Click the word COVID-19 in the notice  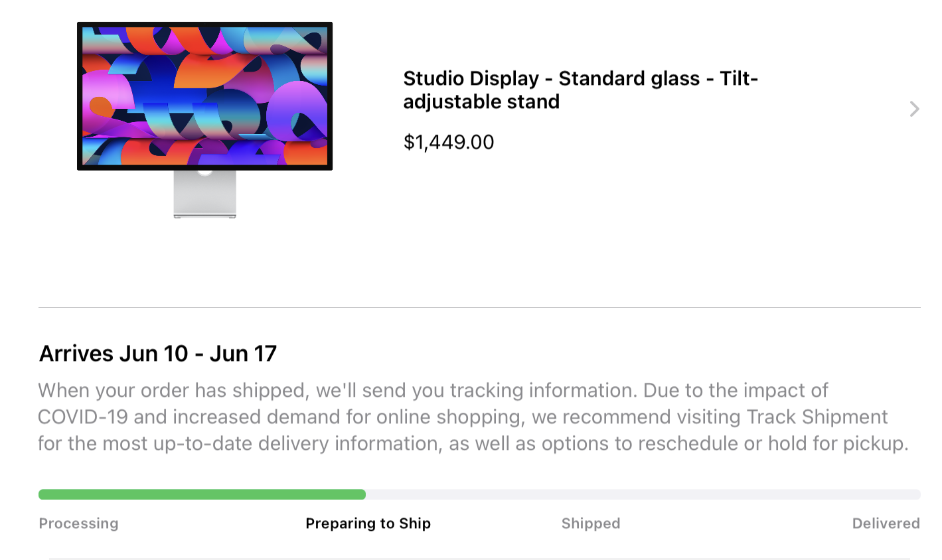(x=82, y=417)
